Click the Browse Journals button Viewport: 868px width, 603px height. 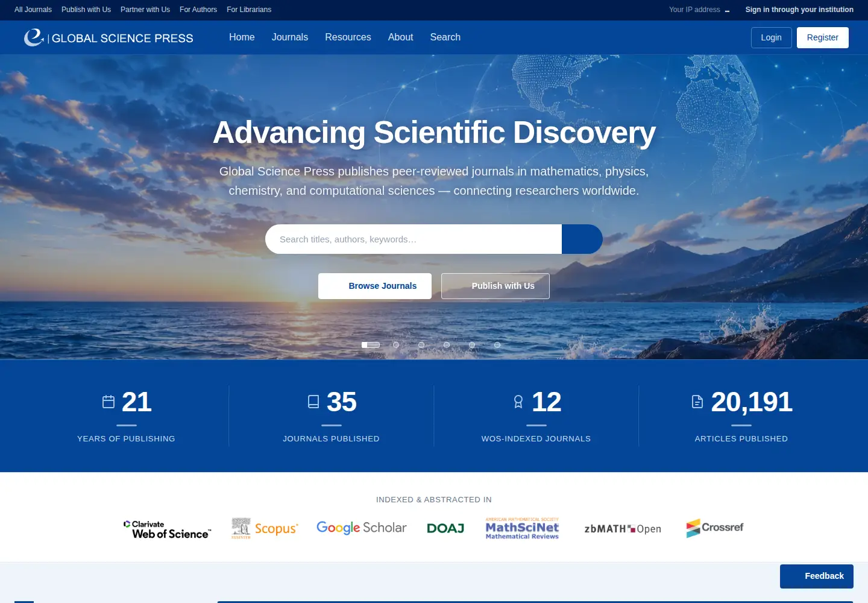[x=375, y=286]
